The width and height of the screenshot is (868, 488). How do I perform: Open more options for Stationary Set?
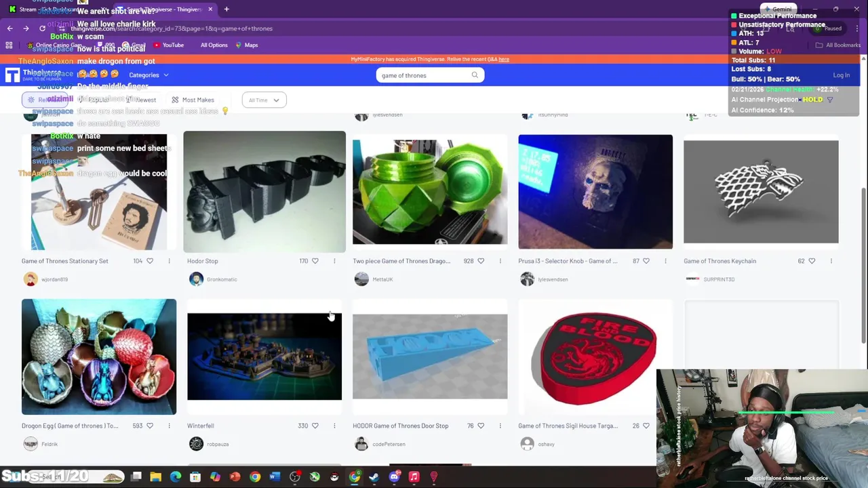coord(169,261)
